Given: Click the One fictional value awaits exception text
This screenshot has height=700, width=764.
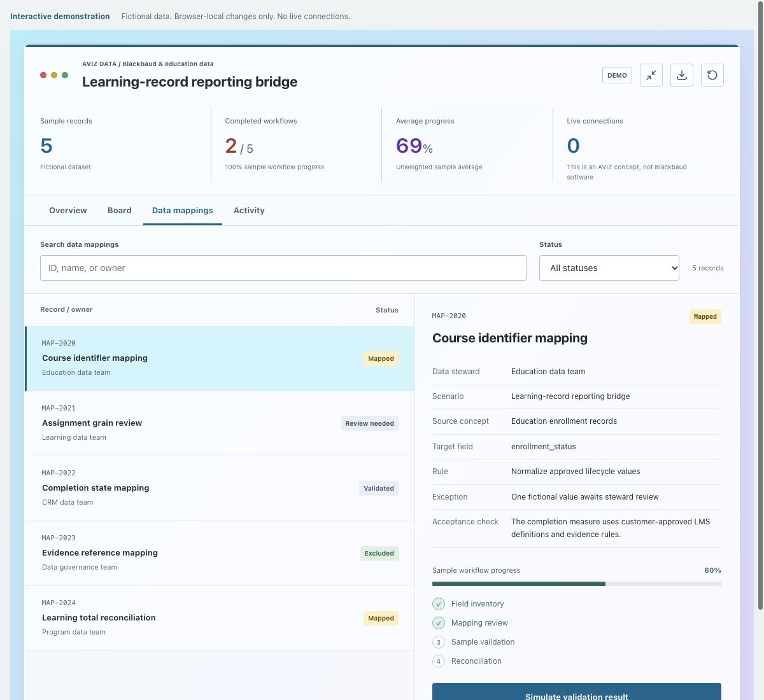Looking at the screenshot, I should tap(585, 497).
